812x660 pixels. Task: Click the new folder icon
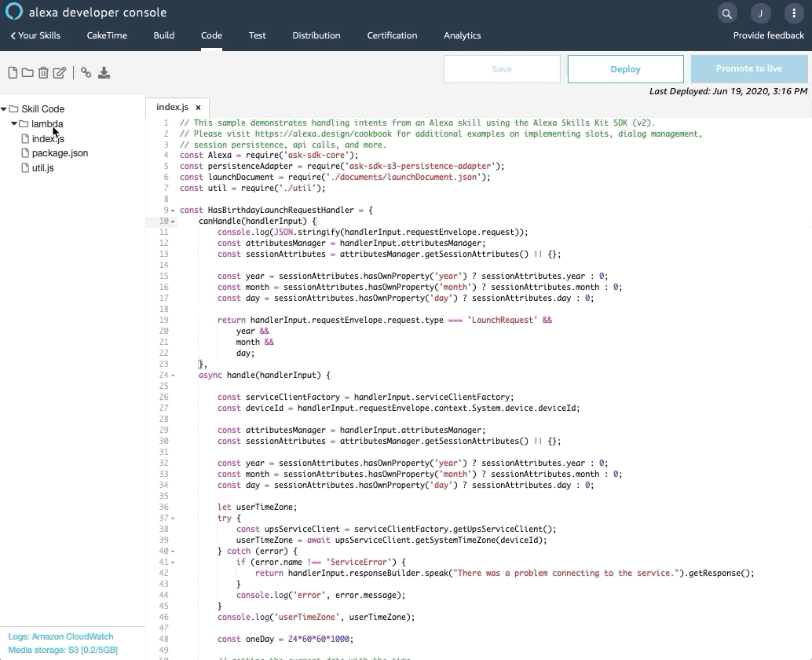click(x=27, y=73)
